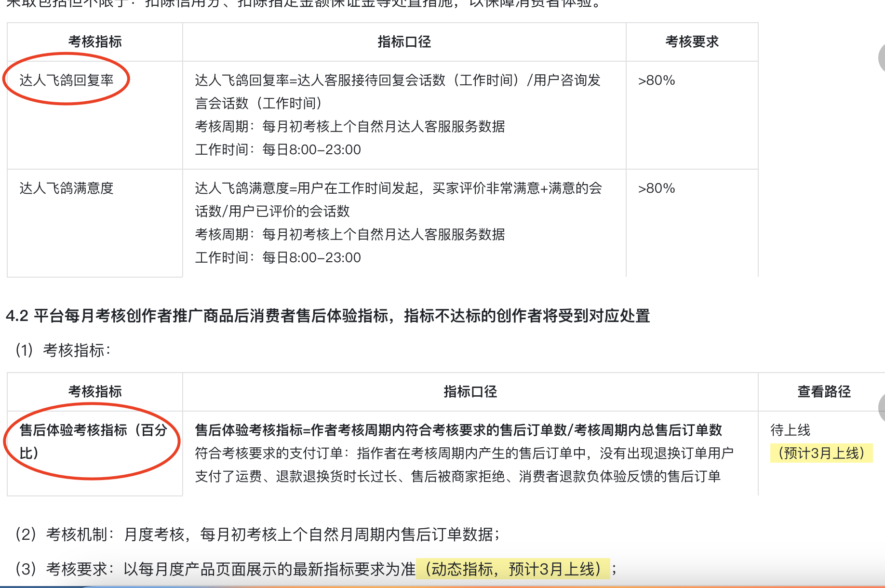The height and width of the screenshot is (588, 885).
Task: Click the 考核要求 column header
Action: [692, 42]
